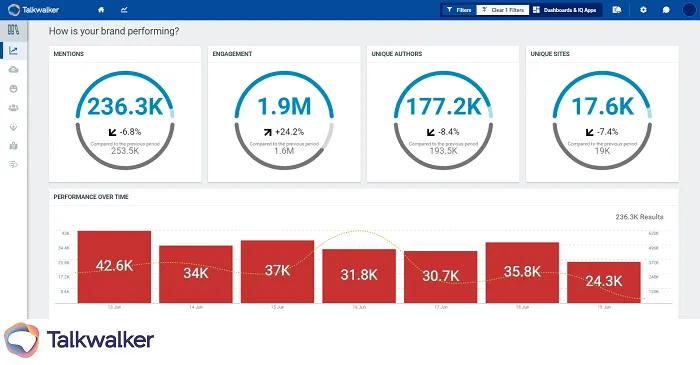Viewport: 700px width, 365px height.
Task: Open the Filters button
Action: coord(459,10)
